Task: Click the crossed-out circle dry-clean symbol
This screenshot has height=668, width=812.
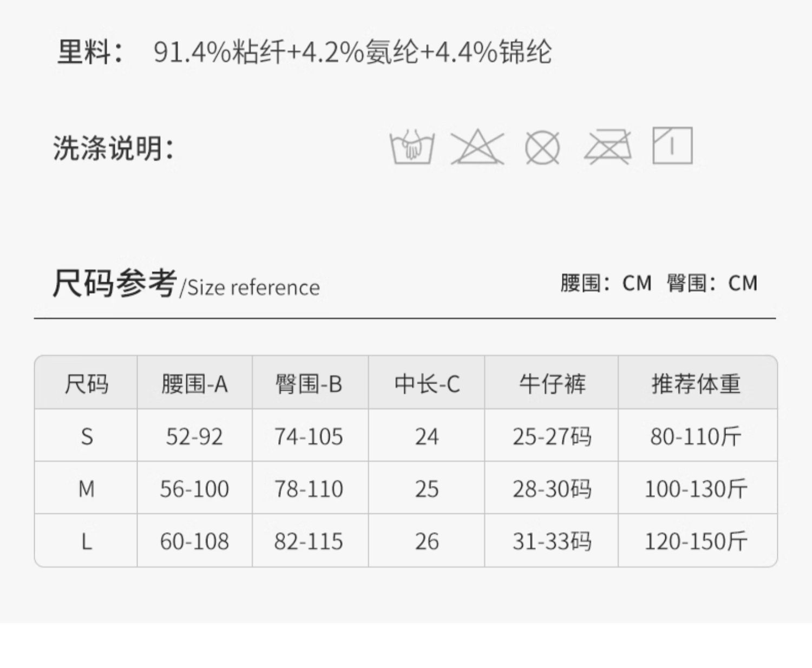Action: [x=542, y=147]
